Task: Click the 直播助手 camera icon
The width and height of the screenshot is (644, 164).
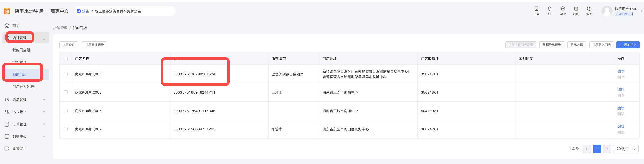Action: pyautogui.click(x=7, y=149)
